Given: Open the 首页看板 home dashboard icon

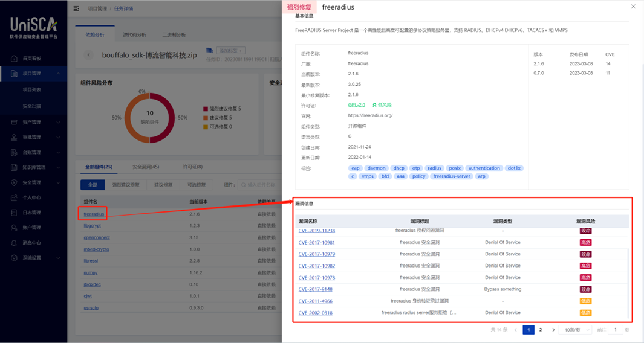Looking at the screenshot, I should [14, 58].
